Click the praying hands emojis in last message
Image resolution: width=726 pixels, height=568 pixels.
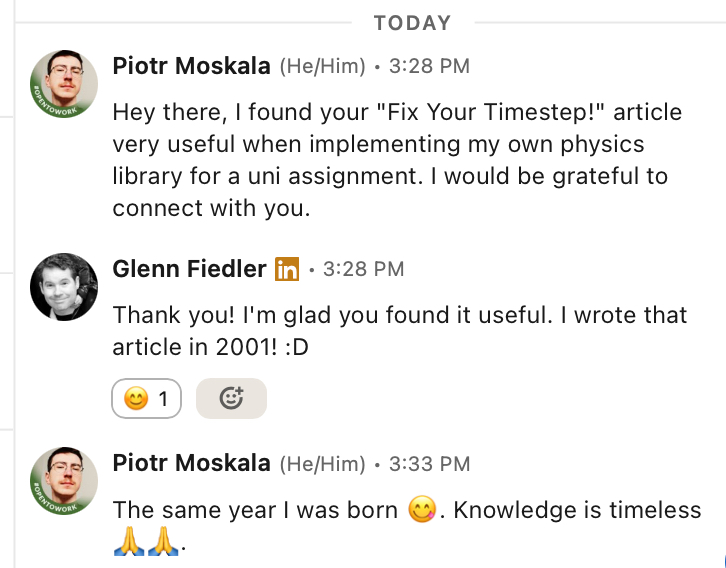pyautogui.click(x=148, y=544)
